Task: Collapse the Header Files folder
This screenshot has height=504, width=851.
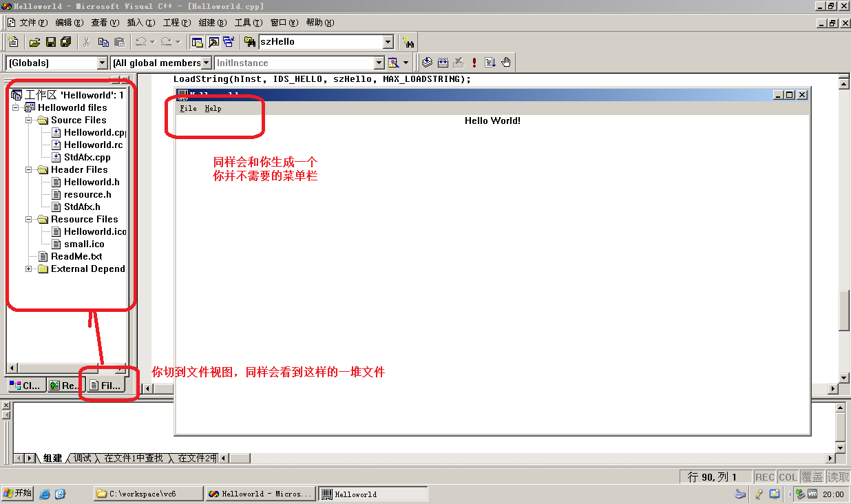Action: (x=29, y=169)
